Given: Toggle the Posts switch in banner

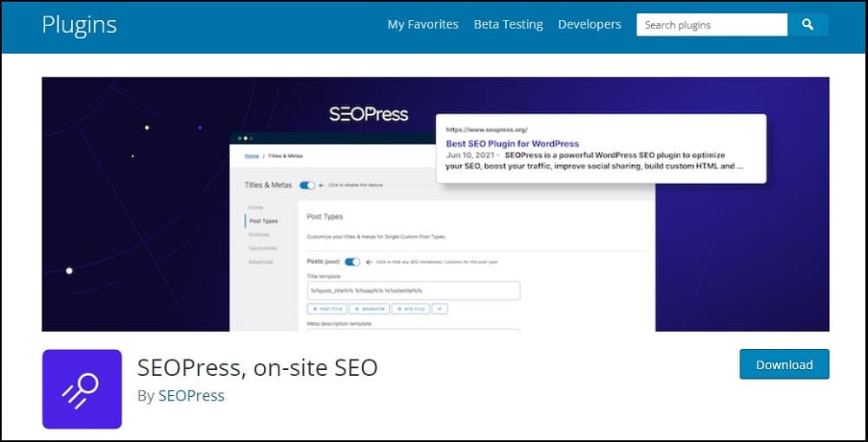Looking at the screenshot, I should (352, 262).
